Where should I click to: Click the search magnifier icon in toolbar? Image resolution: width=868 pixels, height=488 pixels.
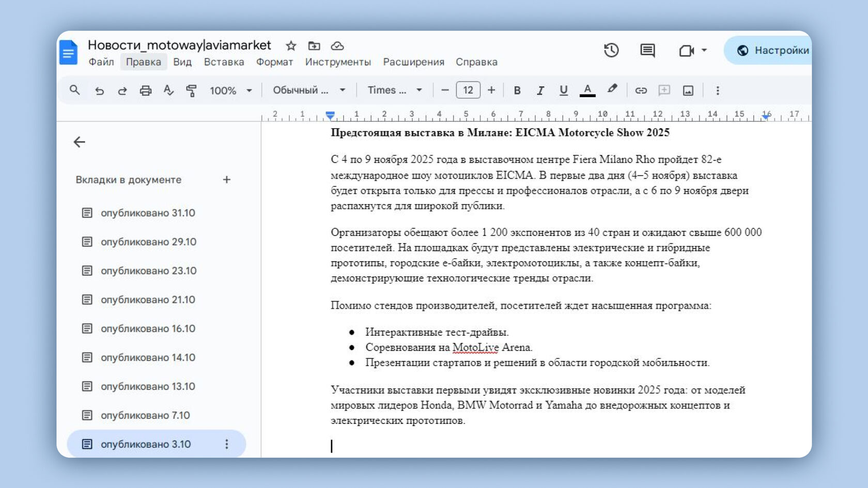click(x=75, y=90)
